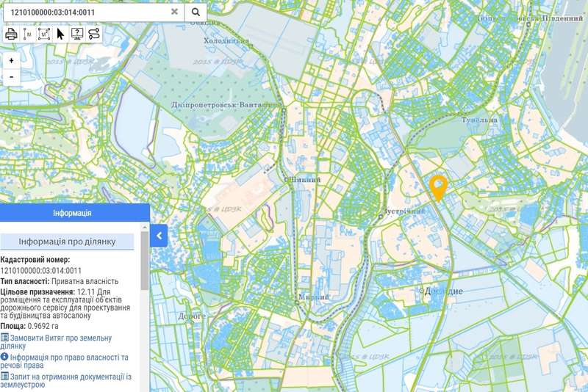Clear the cadastral number search field
The height and width of the screenshot is (392, 588).
pos(174,12)
